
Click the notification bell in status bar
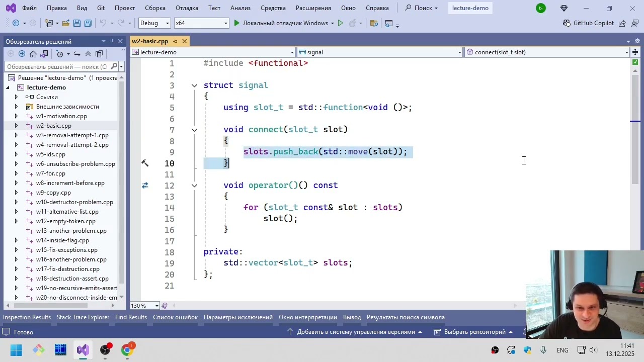click(x=523, y=332)
